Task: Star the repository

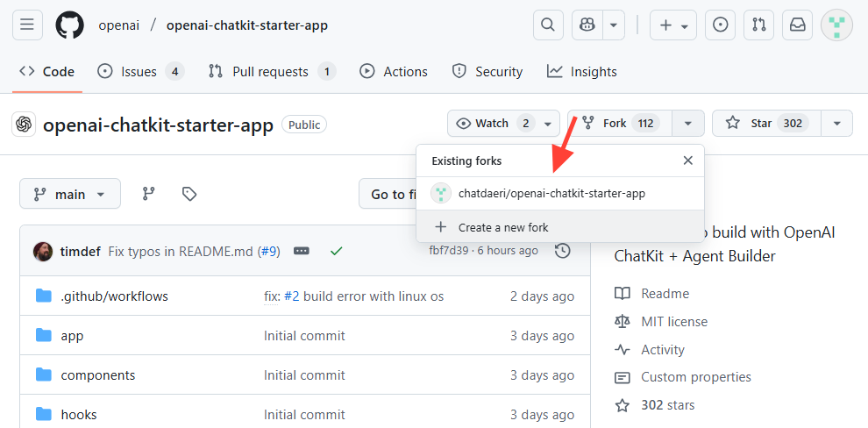Action: (x=766, y=123)
